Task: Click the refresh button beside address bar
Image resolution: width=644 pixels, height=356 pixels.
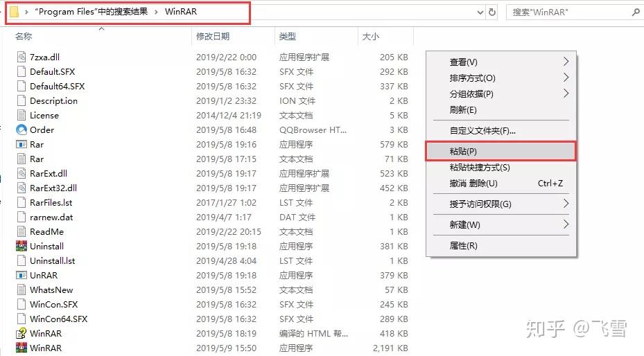Action: (x=492, y=12)
